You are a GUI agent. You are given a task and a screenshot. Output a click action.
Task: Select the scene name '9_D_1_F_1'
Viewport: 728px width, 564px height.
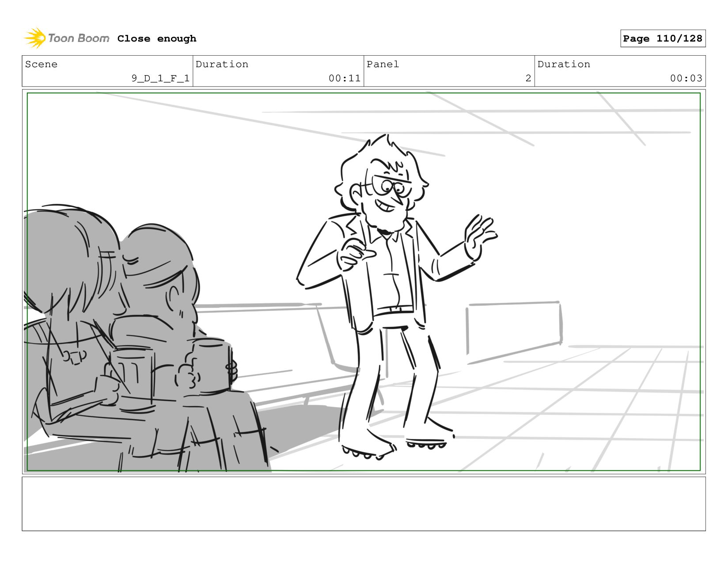[160, 78]
